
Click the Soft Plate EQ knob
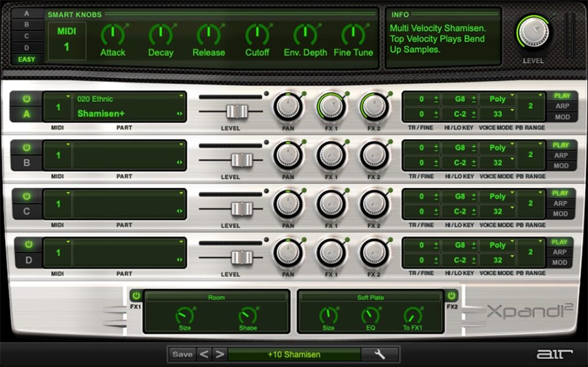370,315
